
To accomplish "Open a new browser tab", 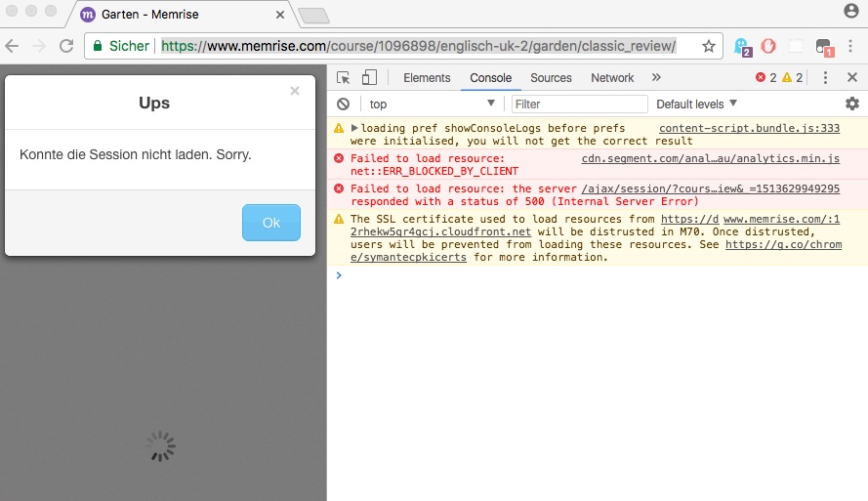I will pos(313,16).
